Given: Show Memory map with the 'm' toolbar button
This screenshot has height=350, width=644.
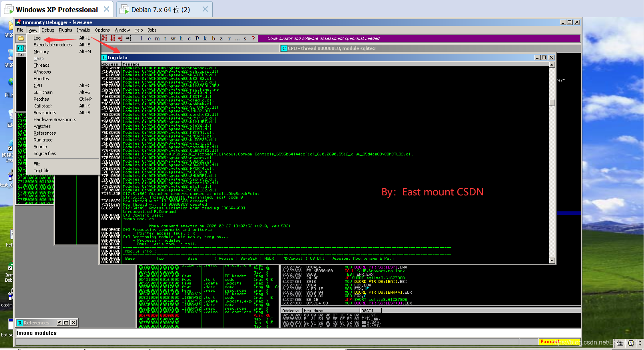Looking at the screenshot, I should pyautogui.click(x=157, y=38).
